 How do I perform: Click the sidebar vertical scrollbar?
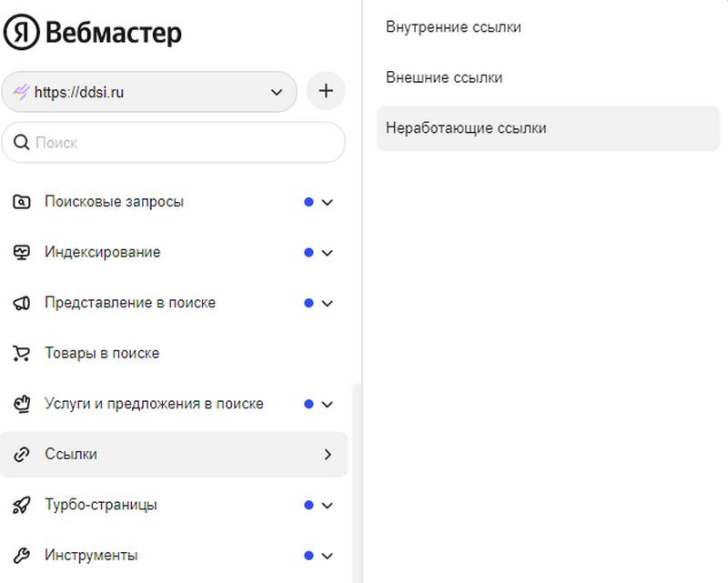coord(357,483)
